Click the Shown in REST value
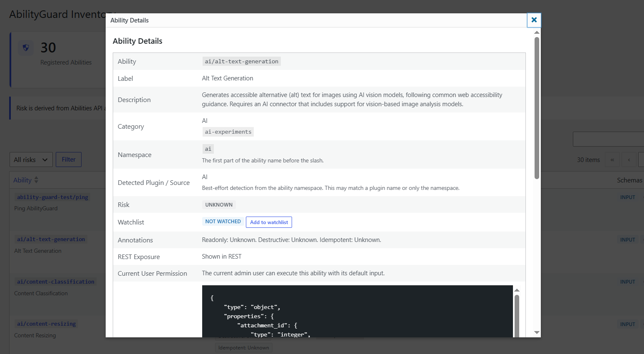644x354 pixels. point(222,257)
